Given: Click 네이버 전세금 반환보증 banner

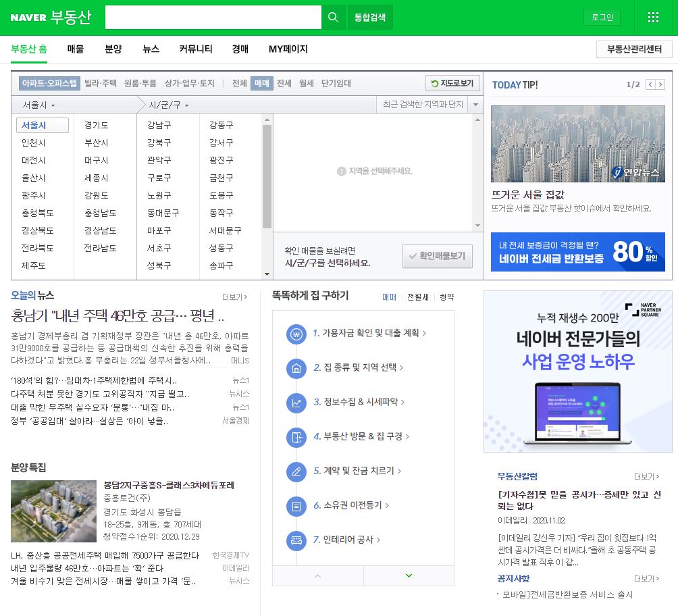Looking at the screenshot, I should (577, 252).
